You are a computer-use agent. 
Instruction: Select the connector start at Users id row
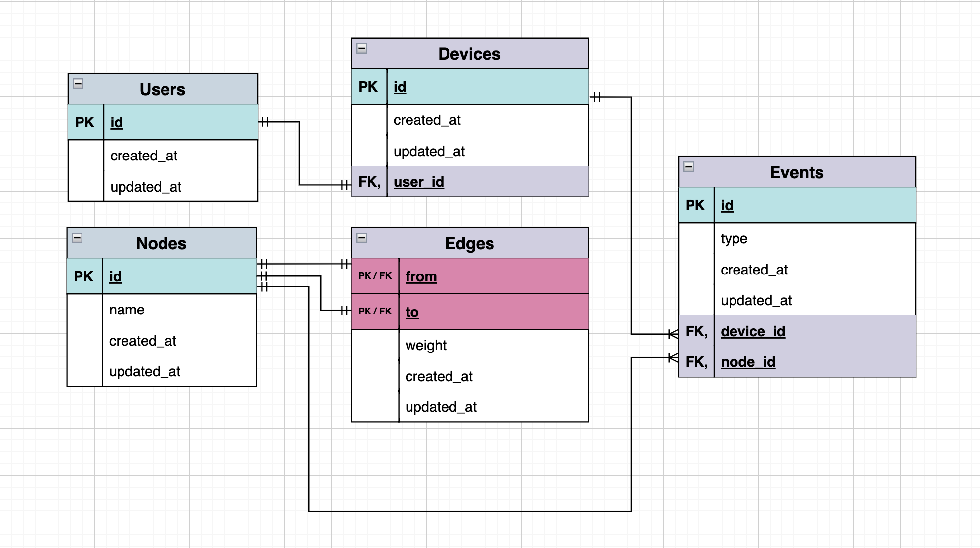(264, 122)
